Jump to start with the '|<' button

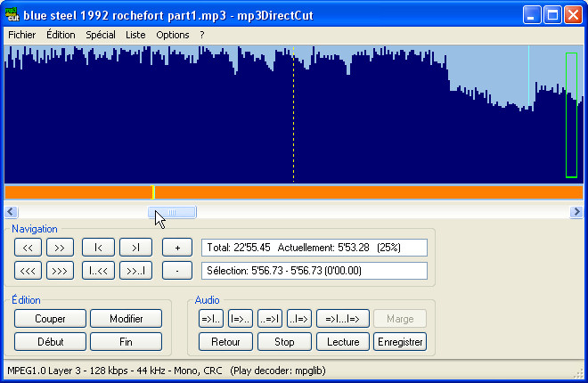(98, 248)
